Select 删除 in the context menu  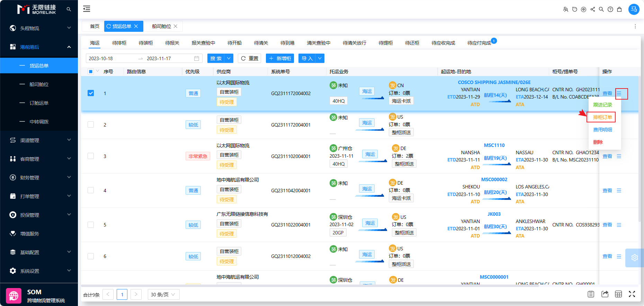[598, 142]
